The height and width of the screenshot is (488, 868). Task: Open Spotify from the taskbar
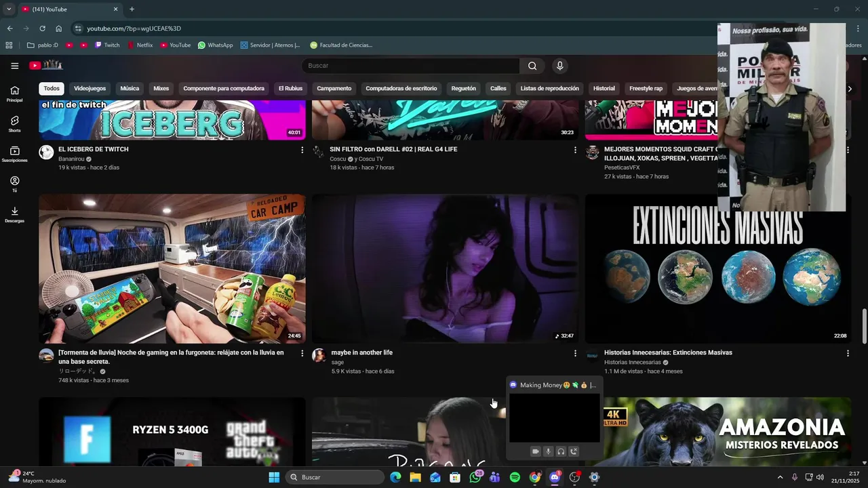point(515,477)
